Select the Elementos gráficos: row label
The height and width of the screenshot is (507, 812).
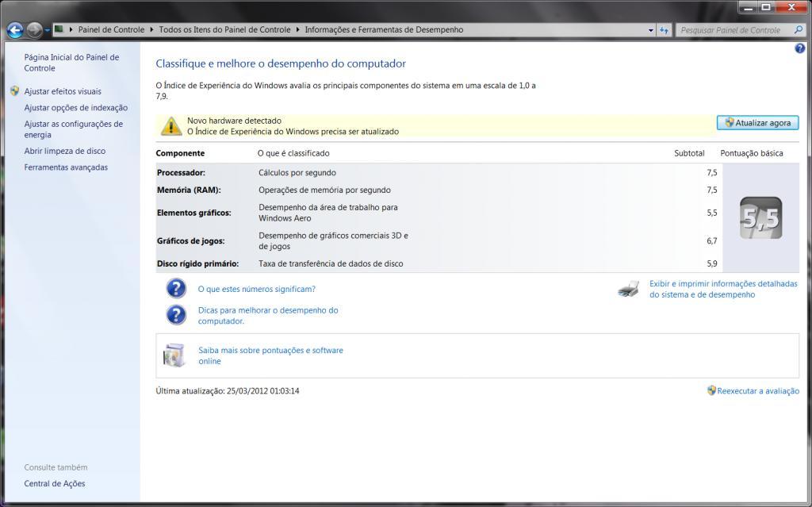[x=193, y=213]
